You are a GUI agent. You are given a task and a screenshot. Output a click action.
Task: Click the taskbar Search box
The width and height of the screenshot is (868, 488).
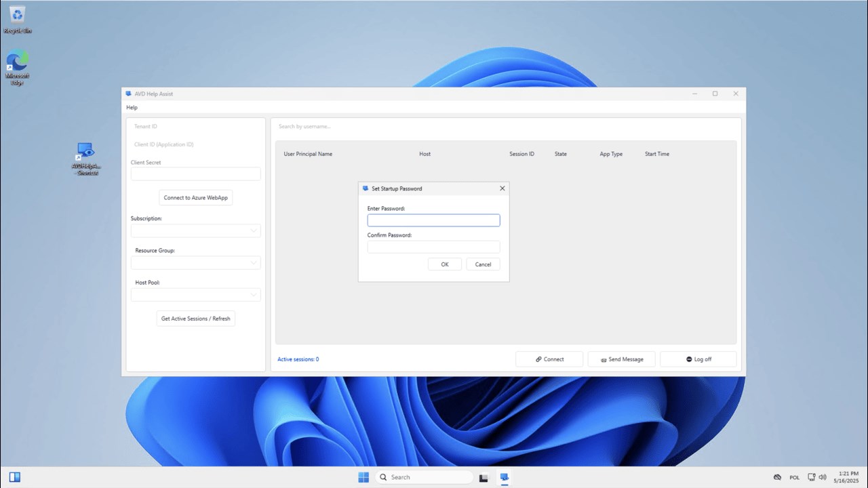(x=424, y=477)
